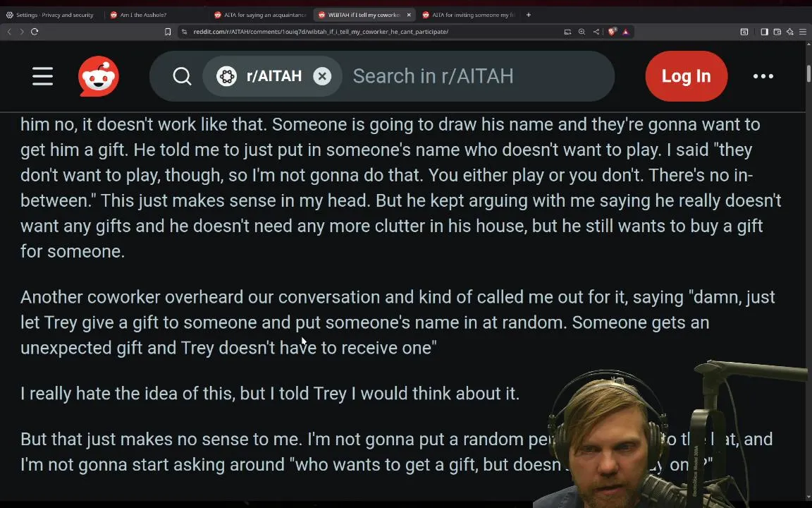Viewport: 812px width, 508px height.
Task: Open the Brave Wallet icon
Action: (x=777, y=32)
